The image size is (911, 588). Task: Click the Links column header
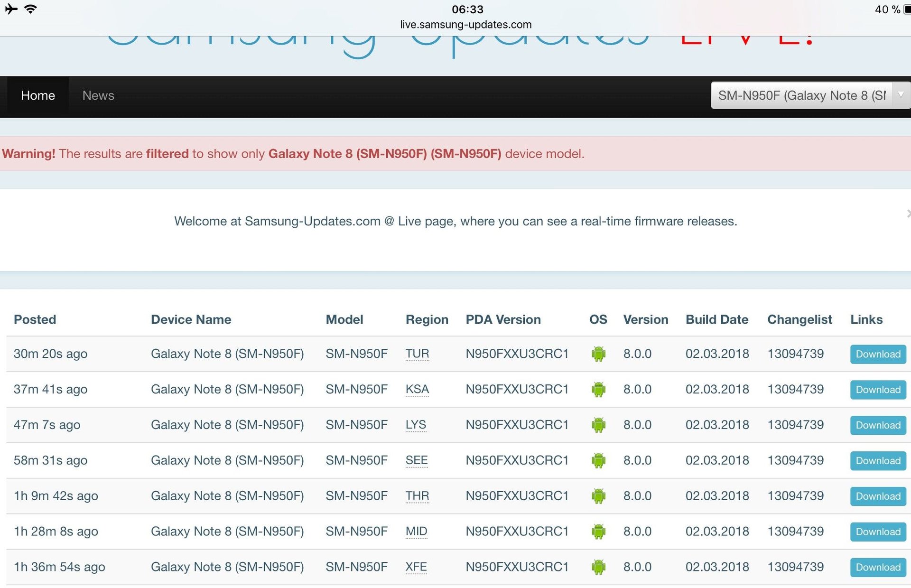coord(866,319)
